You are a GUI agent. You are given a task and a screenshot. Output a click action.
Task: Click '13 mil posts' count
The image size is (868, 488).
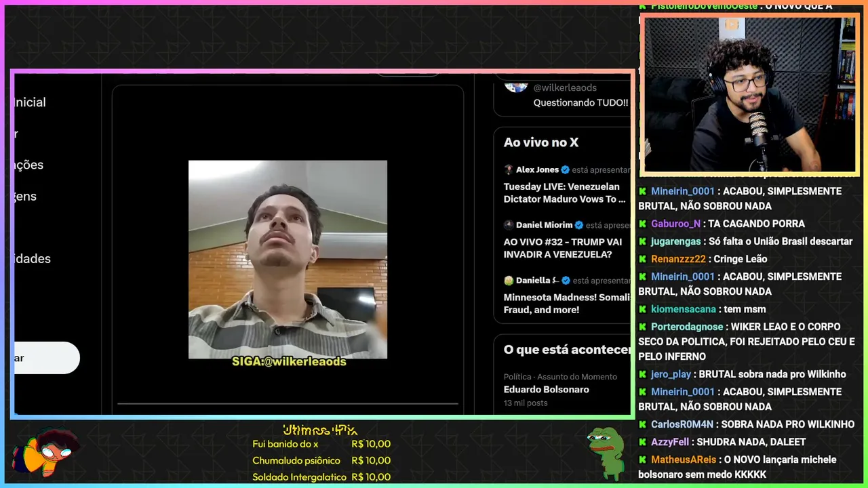(x=526, y=403)
